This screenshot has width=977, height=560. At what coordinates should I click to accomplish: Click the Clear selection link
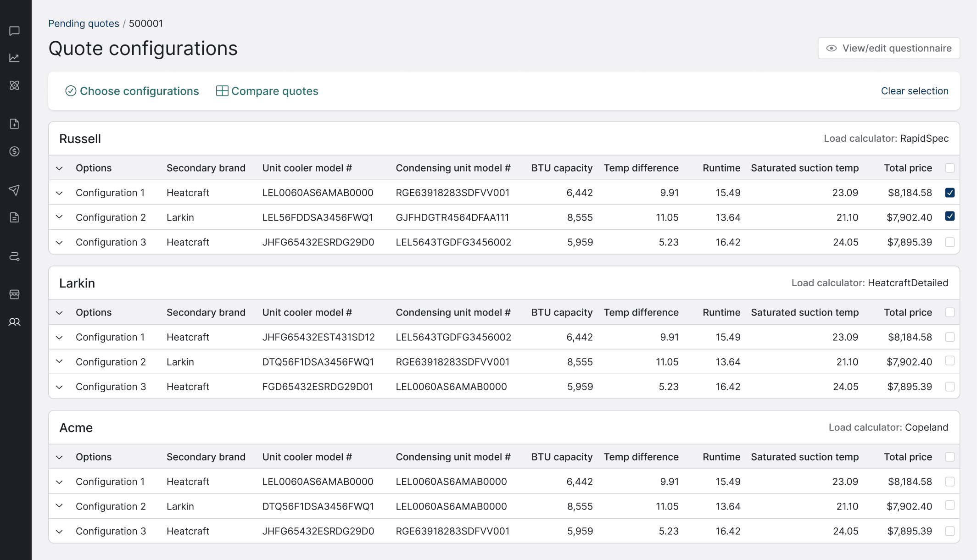click(914, 91)
